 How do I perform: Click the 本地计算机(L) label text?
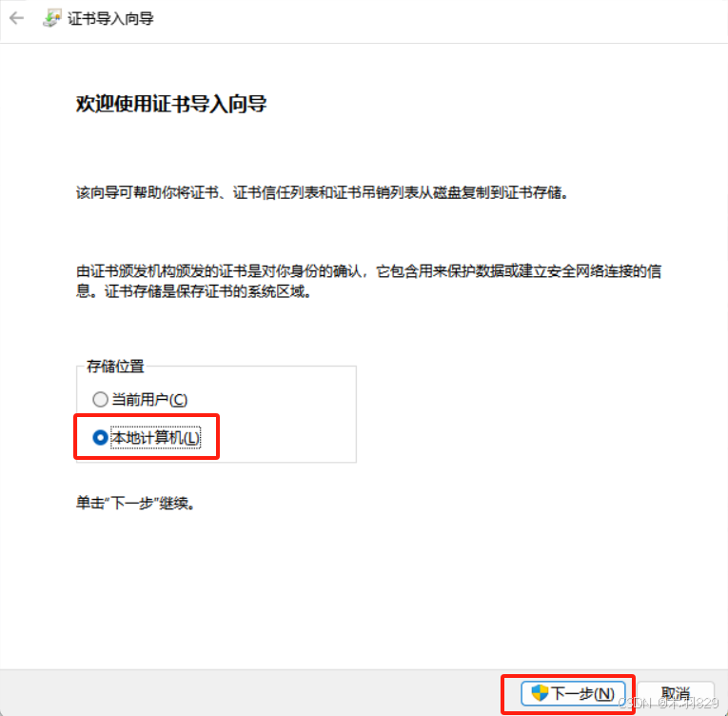pyautogui.click(x=156, y=438)
